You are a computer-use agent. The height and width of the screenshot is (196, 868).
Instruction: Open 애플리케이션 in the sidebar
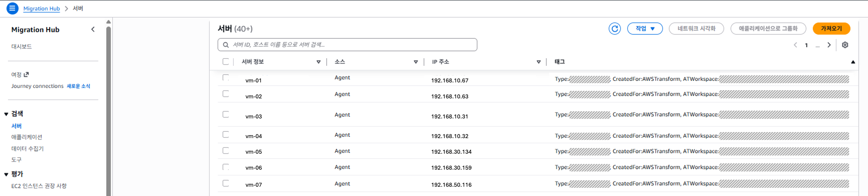(x=27, y=137)
